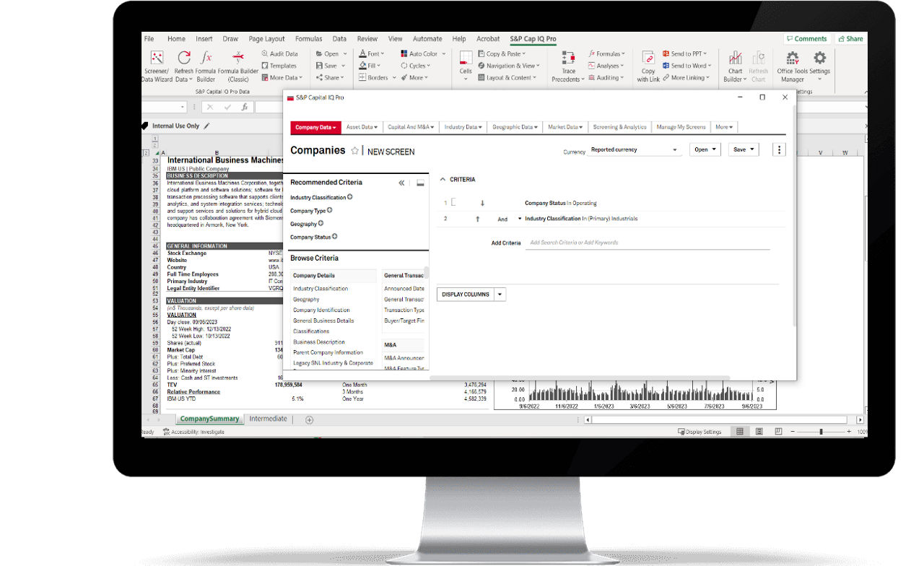
Task: Click the Excel Share button
Action: 850,39
